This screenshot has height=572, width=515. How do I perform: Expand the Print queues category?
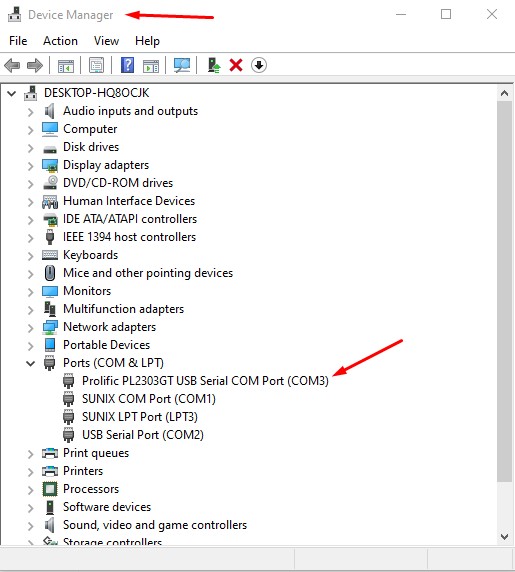coord(31,453)
